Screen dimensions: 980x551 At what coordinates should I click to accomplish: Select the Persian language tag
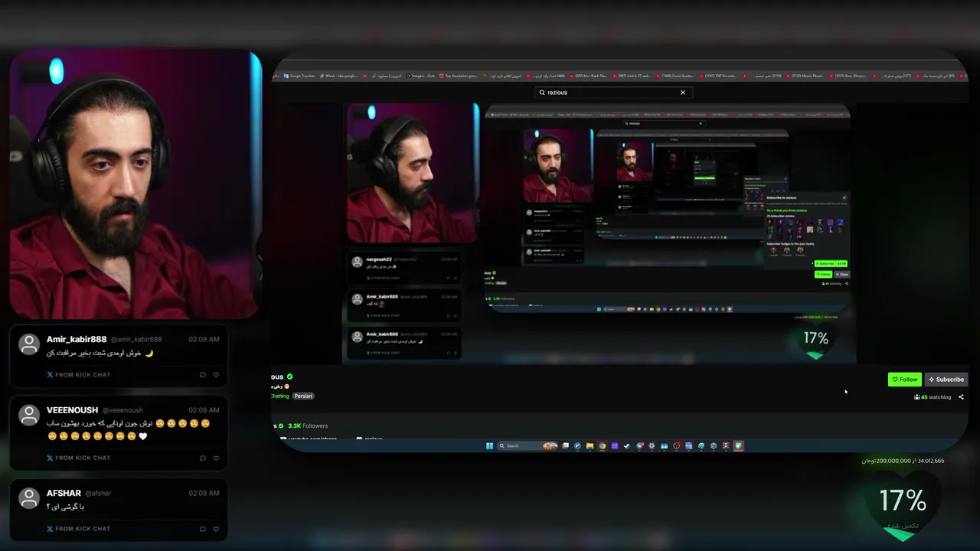click(x=303, y=396)
